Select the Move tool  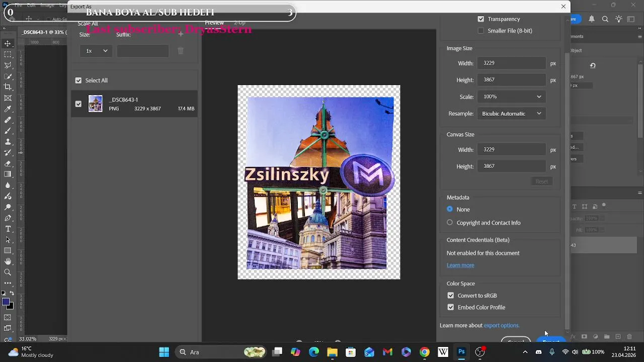pos(8,43)
